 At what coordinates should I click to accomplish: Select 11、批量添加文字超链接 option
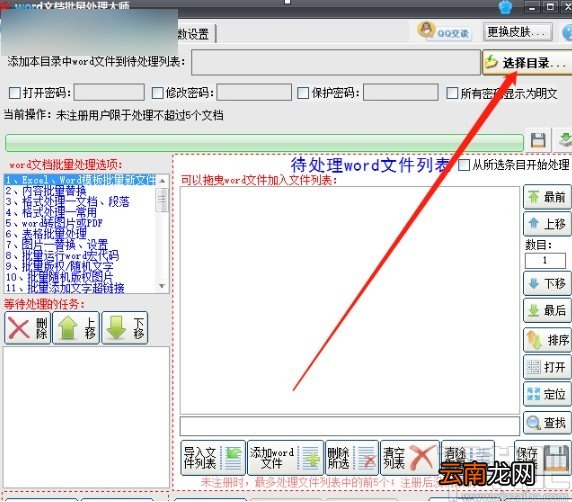65,288
